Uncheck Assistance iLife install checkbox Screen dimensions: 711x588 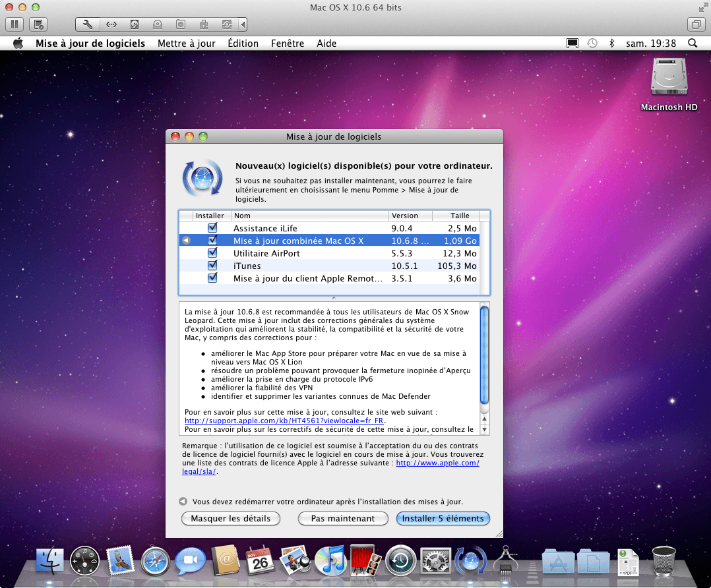point(212,227)
